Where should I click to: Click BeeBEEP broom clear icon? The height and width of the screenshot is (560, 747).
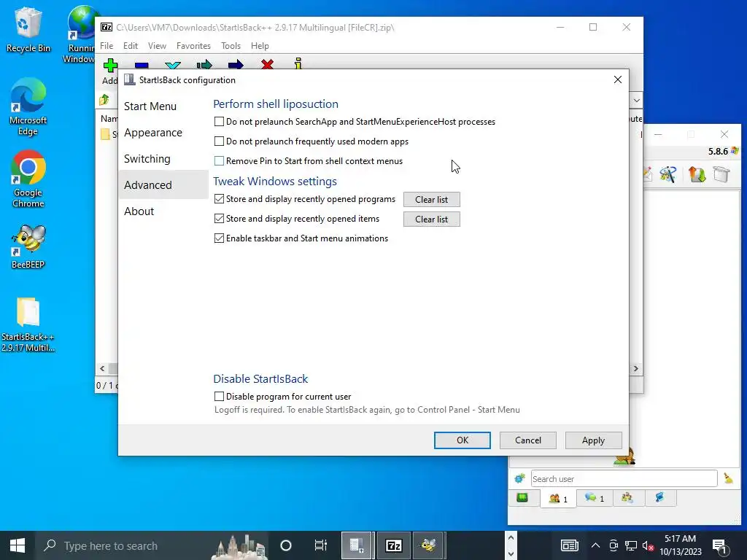click(729, 478)
